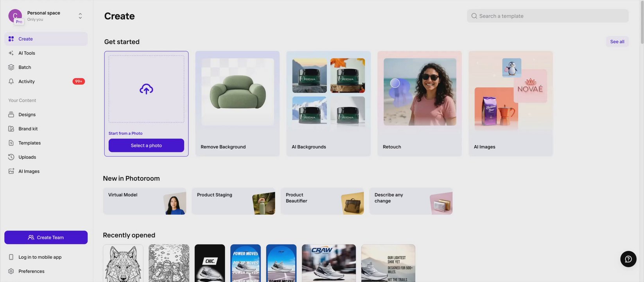Click the 99+ activity notification badge

click(79, 81)
